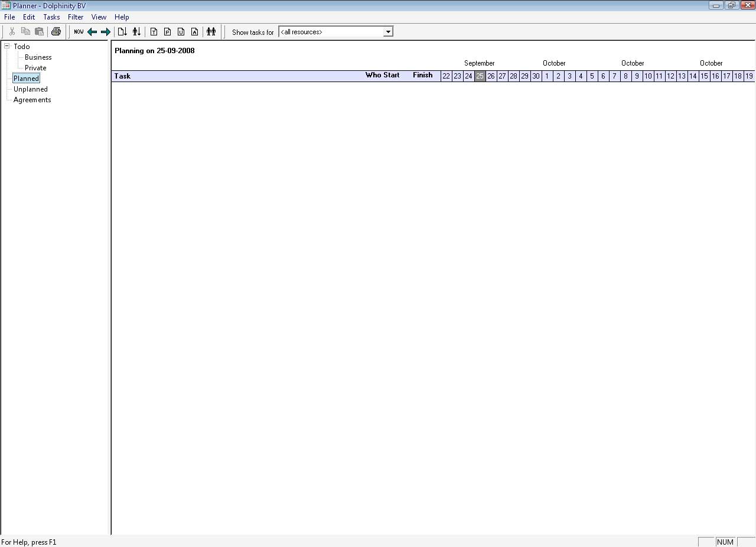Screen dimensions: 756x547
Task: Click the A page toolbar icon
Action: pos(194,32)
